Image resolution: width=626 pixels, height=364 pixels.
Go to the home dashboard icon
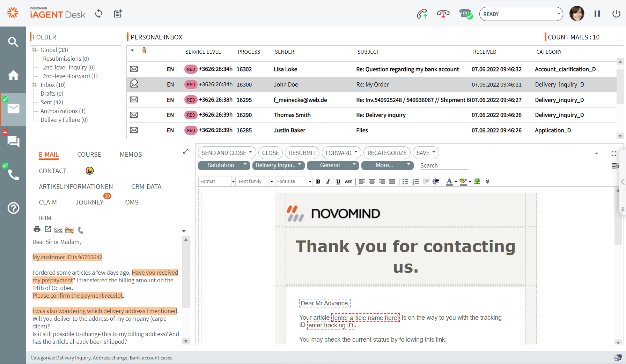(x=13, y=75)
